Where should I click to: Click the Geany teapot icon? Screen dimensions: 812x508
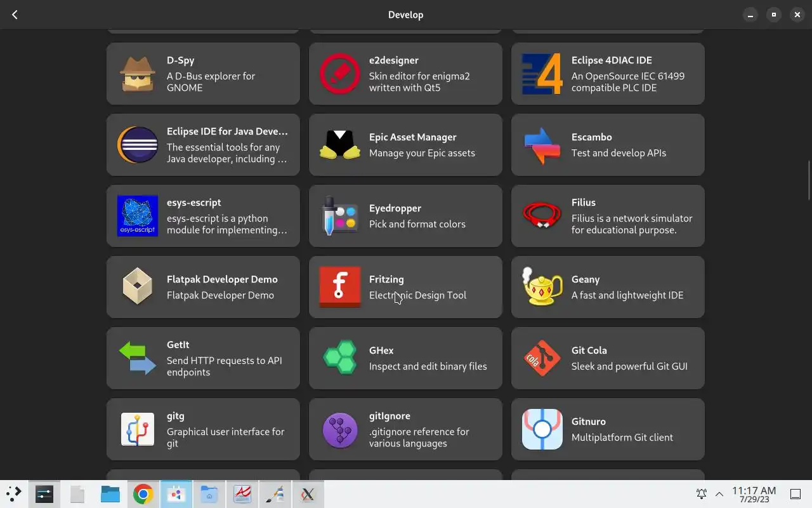[x=542, y=287]
